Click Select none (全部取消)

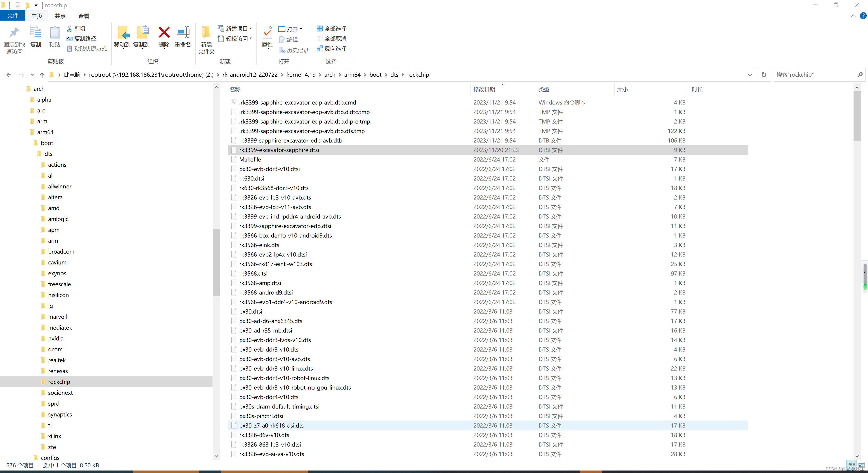click(x=331, y=38)
